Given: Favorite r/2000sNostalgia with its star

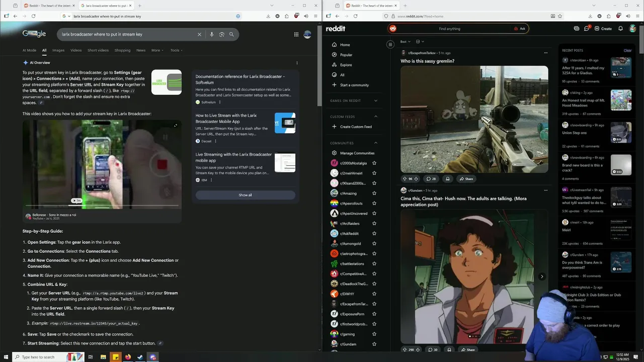Looking at the screenshot, I should tap(374, 163).
